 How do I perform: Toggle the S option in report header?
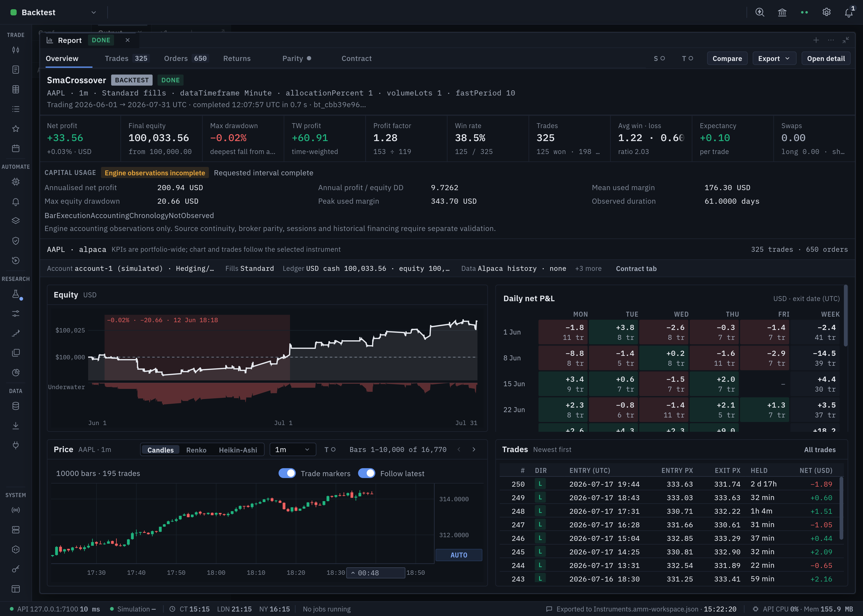pos(659,58)
